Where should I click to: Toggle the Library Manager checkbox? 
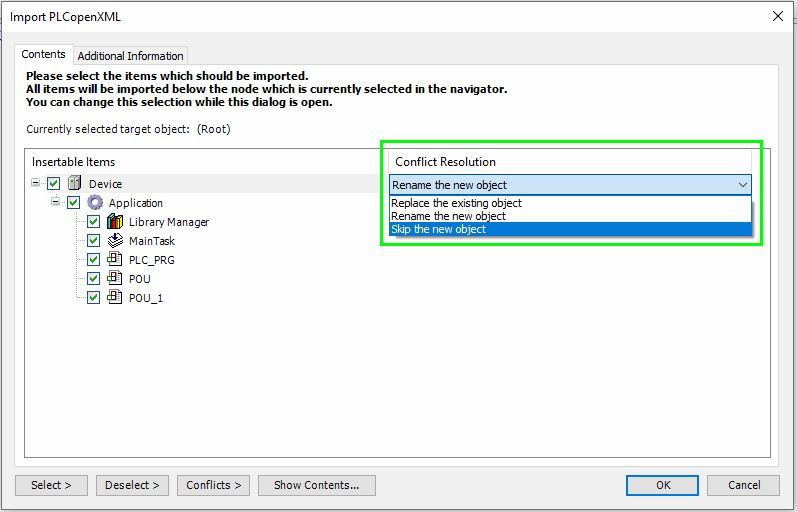pos(94,222)
